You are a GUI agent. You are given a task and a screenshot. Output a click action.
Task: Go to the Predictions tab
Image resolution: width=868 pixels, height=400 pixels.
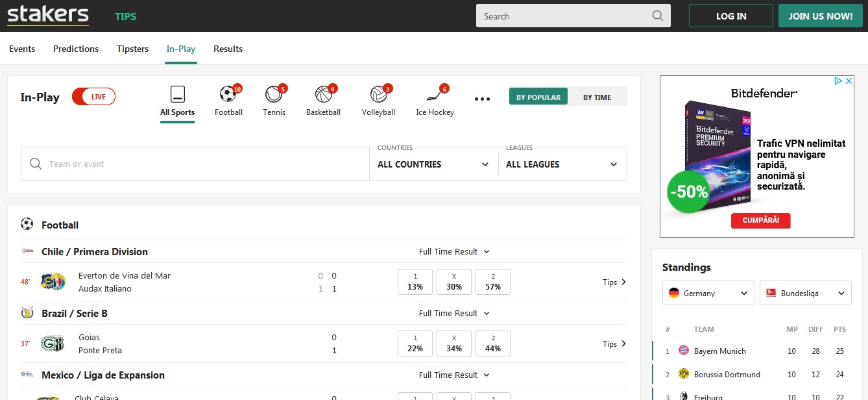coord(76,49)
